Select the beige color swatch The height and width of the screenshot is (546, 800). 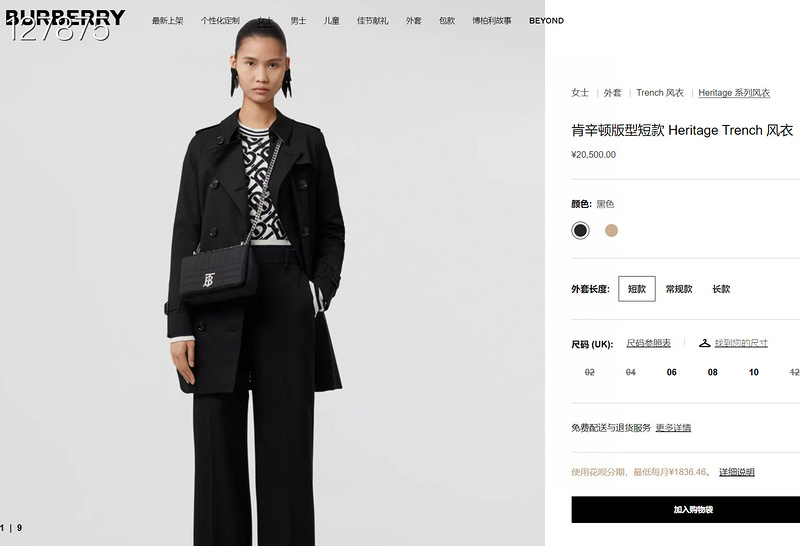(611, 231)
